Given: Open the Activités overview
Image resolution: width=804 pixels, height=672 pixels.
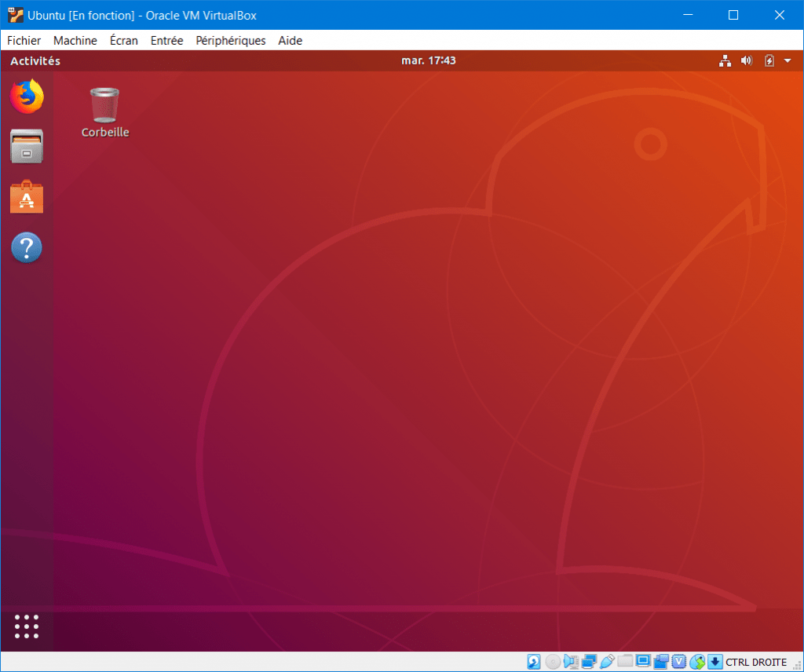Looking at the screenshot, I should pos(35,61).
